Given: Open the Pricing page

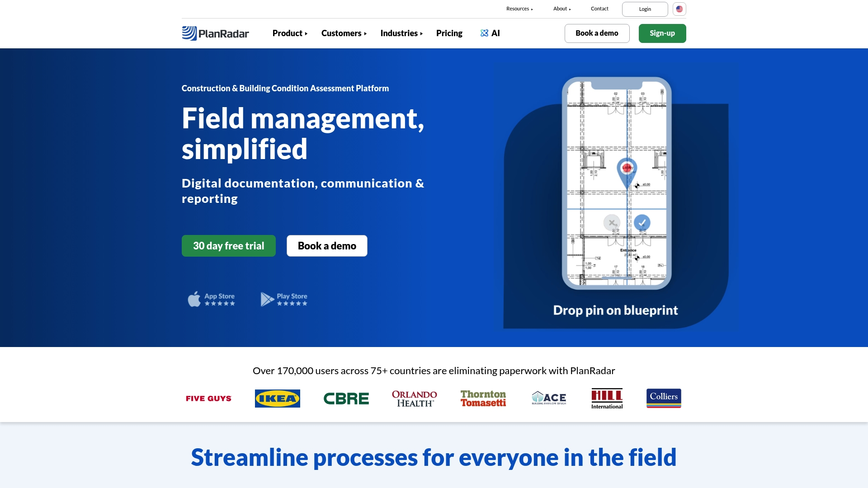Looking at the screenshot, I should [x=449, y=33].
